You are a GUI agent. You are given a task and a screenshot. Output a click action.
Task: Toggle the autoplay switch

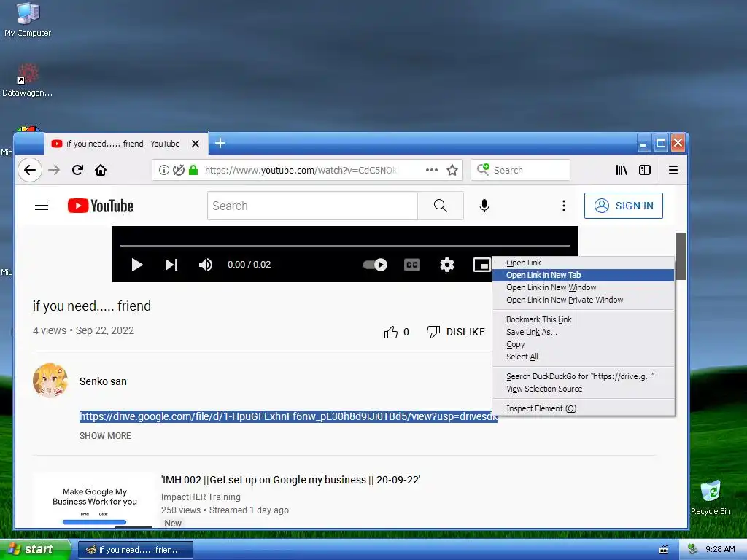coord(375,265)
